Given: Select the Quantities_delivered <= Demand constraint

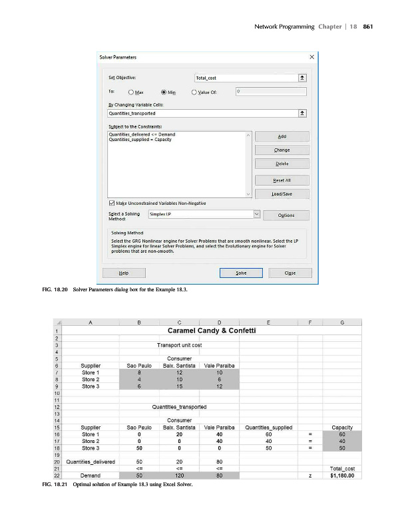Looking at the screenshot, I should [142, 134].
